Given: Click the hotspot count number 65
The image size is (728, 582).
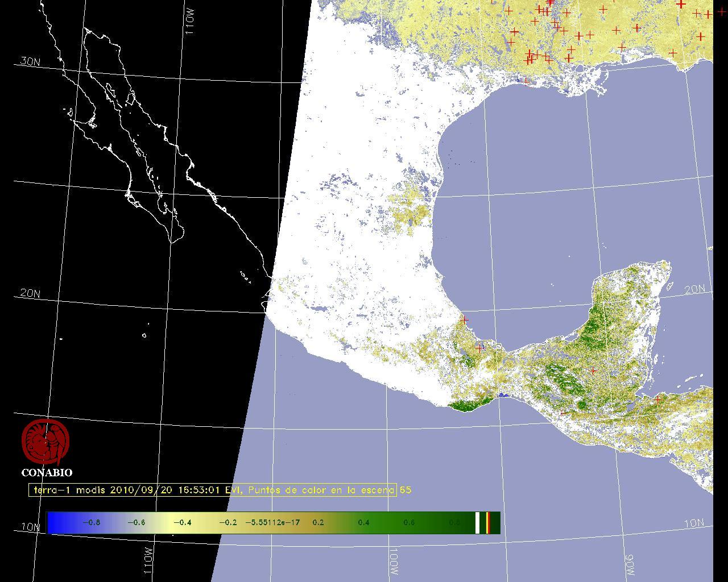Looking at the screenshot, I should [406, 490].
